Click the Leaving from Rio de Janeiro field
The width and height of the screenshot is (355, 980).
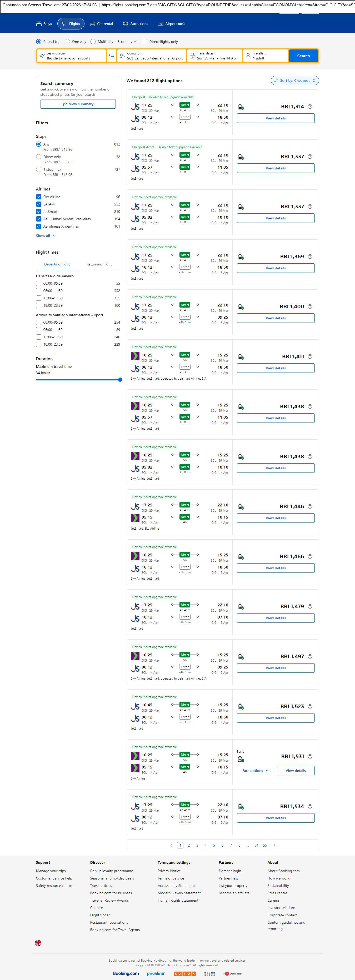(71, 56)
